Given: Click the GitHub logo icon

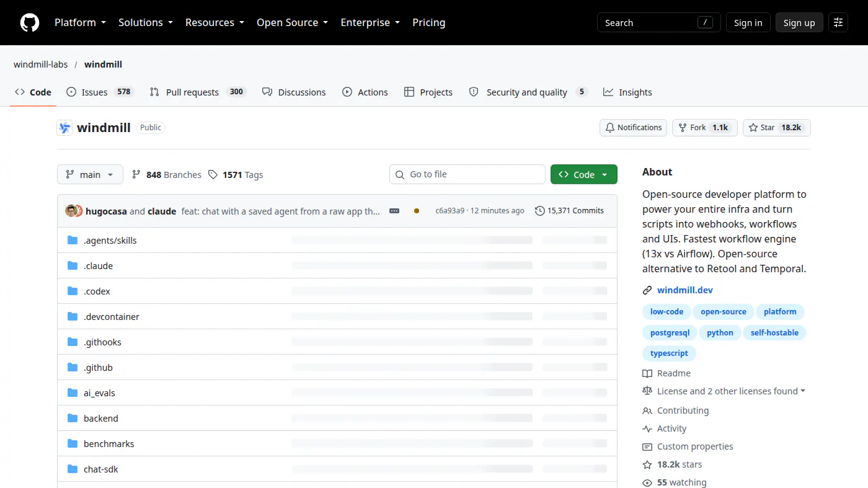Looking at the screenshot, I should pos(30,22).
